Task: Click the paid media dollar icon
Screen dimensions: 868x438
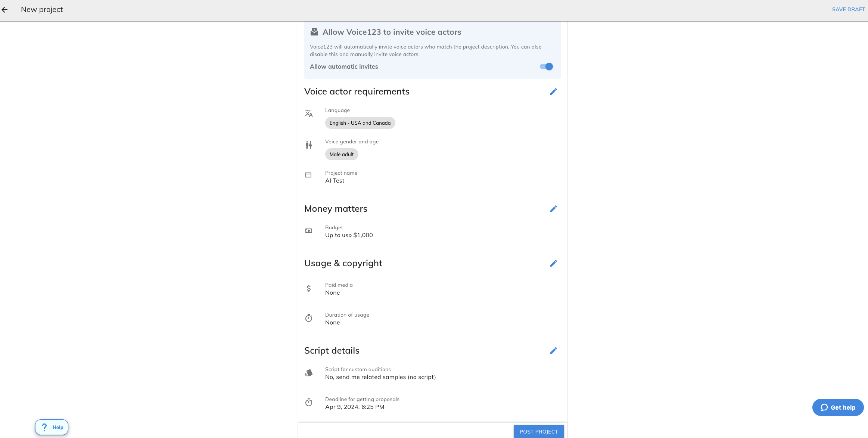Action: point(309,288)
